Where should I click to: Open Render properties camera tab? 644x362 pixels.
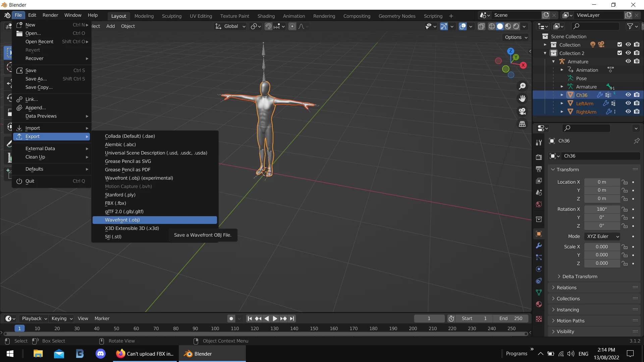coord(539,157)
